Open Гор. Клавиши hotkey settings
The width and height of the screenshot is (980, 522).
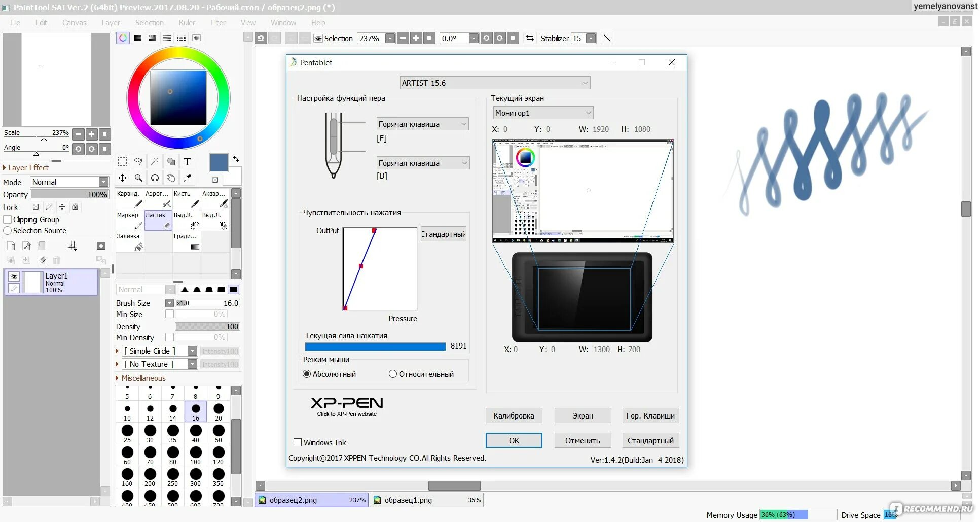tap(650, 415)
